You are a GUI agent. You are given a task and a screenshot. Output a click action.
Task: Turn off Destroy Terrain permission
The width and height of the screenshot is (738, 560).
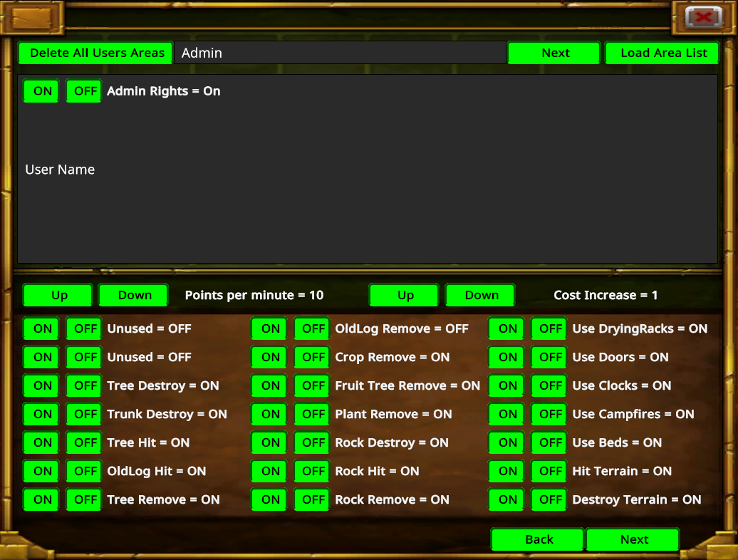[550, 499]
